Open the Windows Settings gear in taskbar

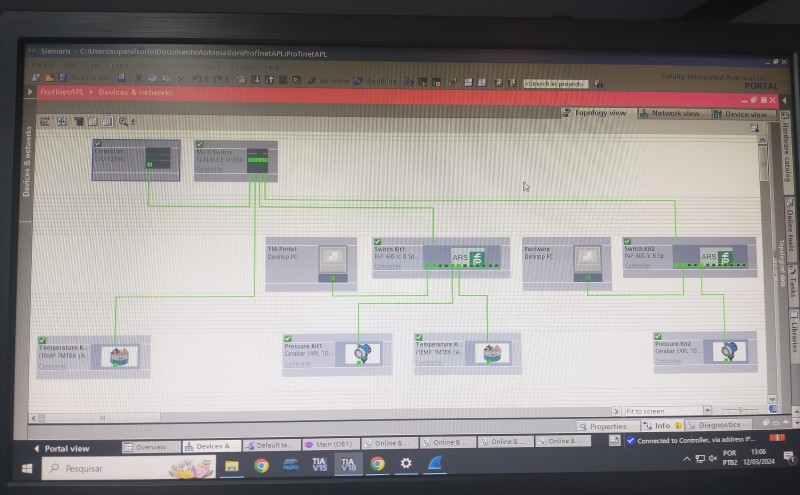click(406, 464)
